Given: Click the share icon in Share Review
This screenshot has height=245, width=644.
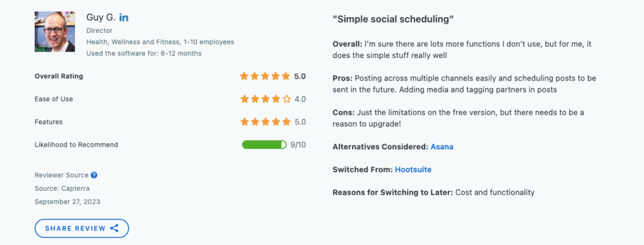Looking at the screenshot, I should tap(114, 228).
